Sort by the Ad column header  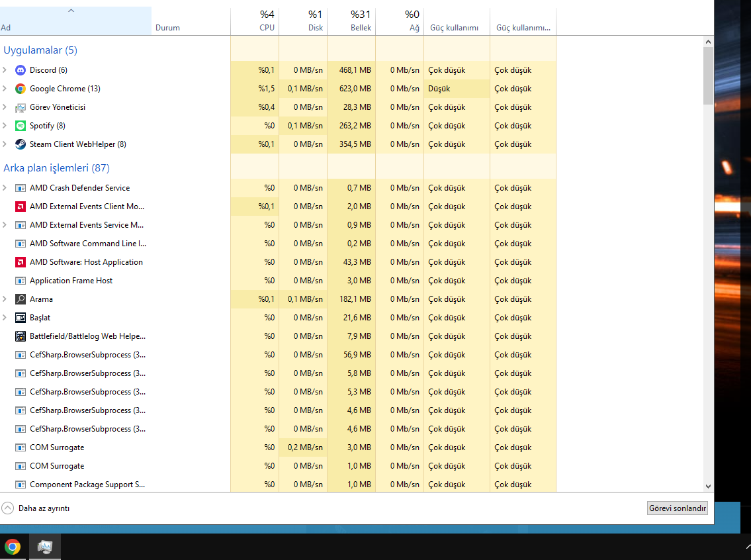click(75, 21)
